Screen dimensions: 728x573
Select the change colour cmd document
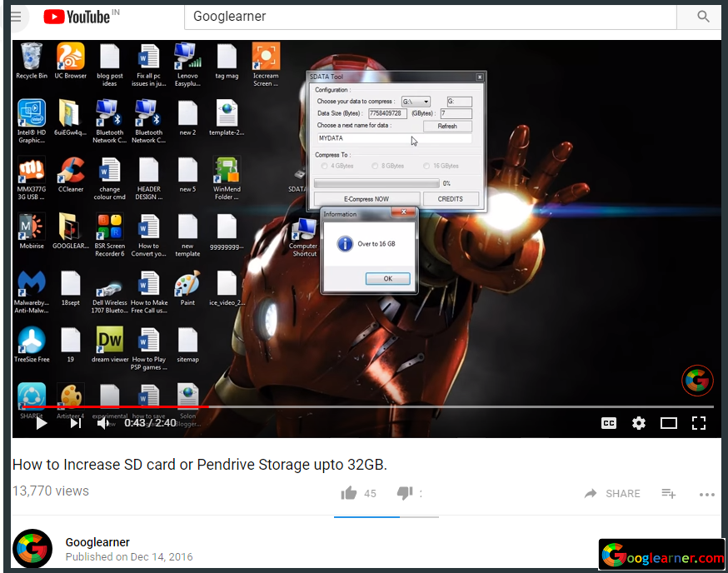click(x=110, y=178)
